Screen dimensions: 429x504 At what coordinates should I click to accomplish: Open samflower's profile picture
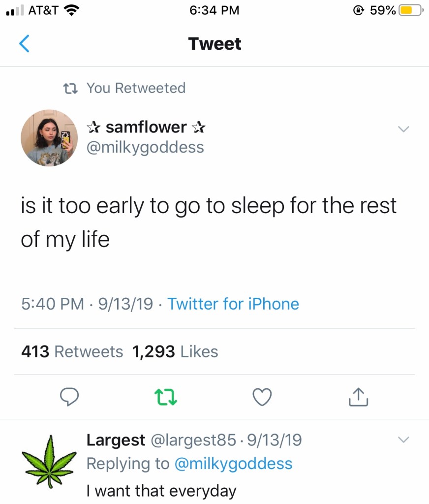[x=49, y=138]
